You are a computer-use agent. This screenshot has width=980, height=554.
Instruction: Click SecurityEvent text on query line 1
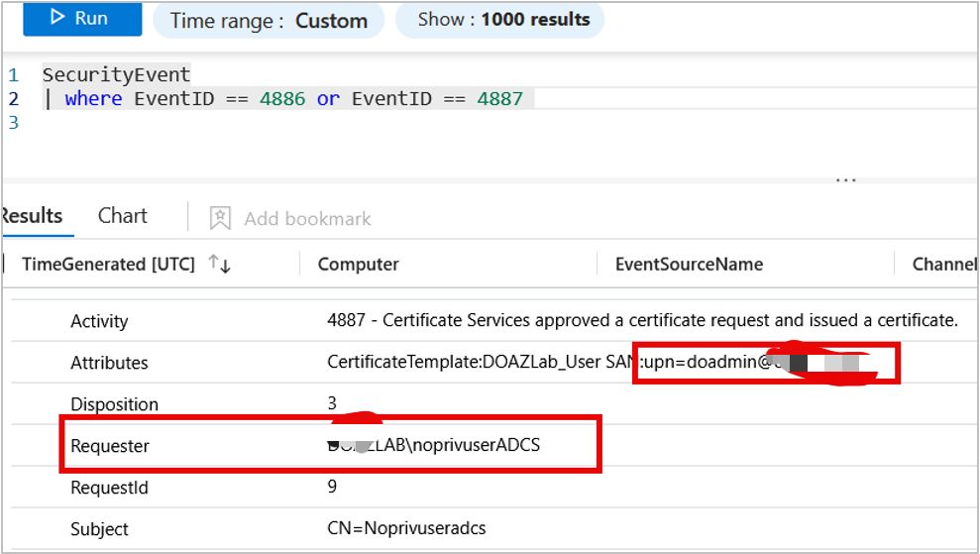tap(116, 74)
